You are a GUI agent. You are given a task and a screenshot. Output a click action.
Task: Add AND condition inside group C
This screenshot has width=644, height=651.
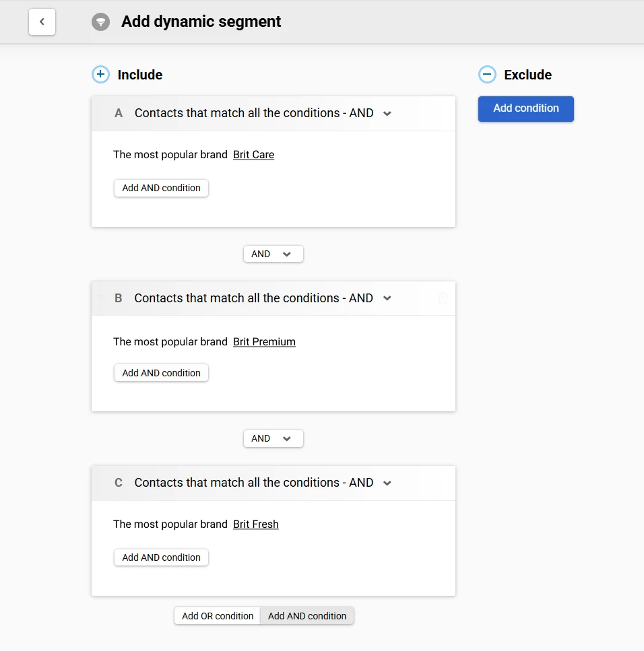coord(161,557)
